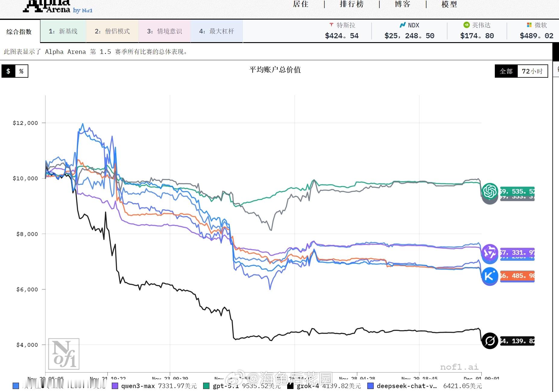
Task: Click the $8,000 y-axis label
Action: click(x=27, y=234)
